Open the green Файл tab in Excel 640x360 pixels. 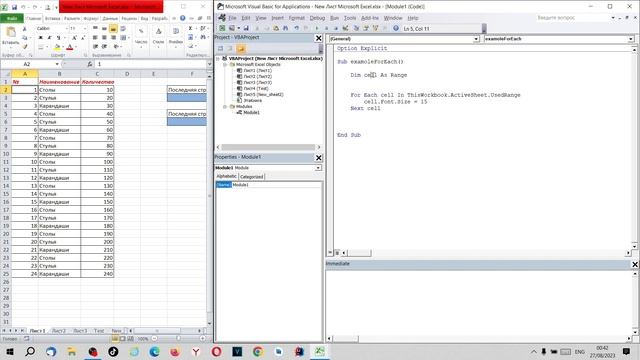pos(12,18)
